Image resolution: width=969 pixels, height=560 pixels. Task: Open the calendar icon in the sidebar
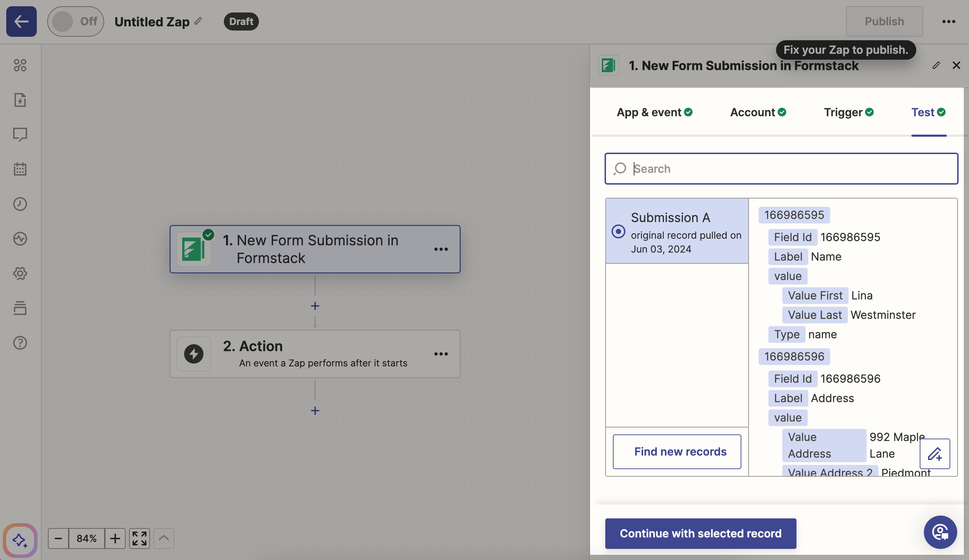coord(20,169)
